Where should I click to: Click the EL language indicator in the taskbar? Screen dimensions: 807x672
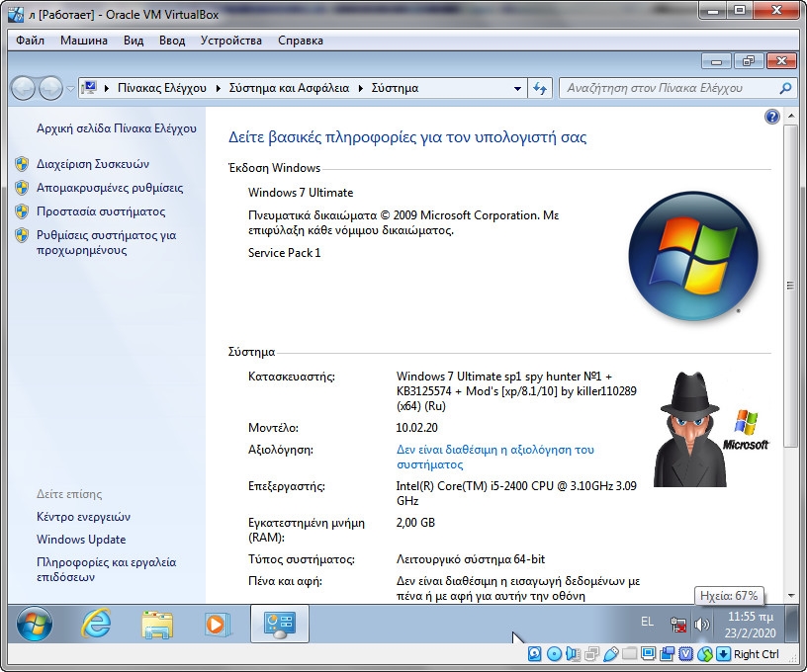point(647,622)
